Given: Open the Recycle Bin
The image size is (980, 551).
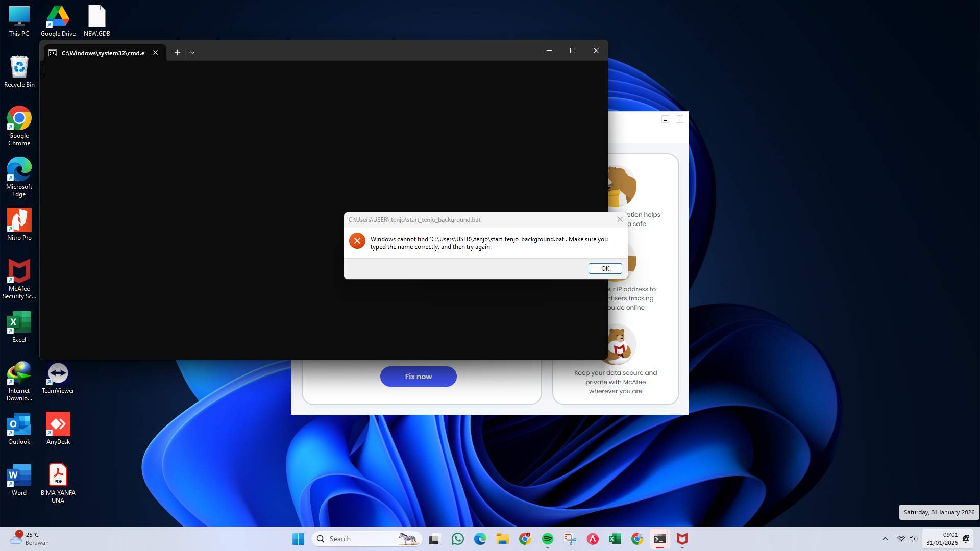Looking at the screenshot, I should (x=19, y=66).
